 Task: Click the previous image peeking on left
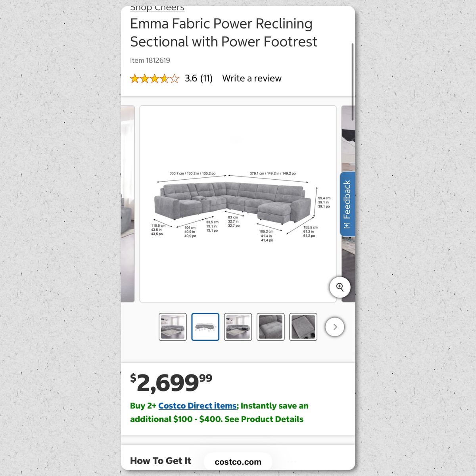tap(128, 204)
